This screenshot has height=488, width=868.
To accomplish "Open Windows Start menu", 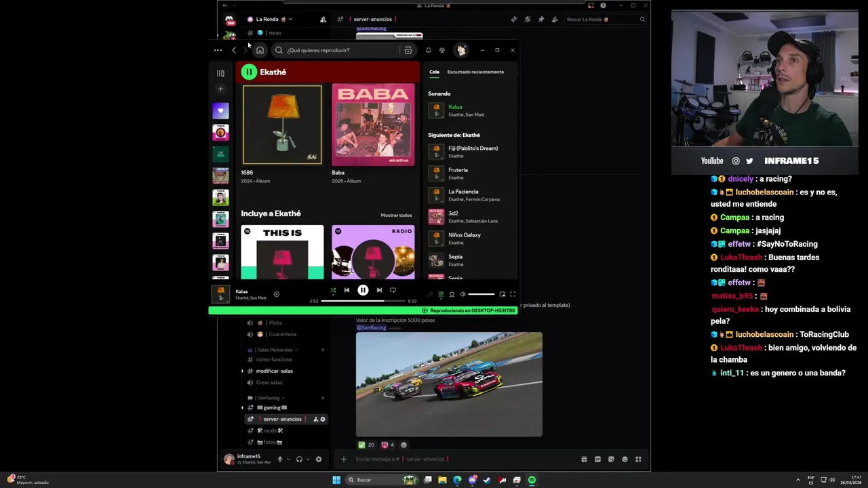I will [336, 480].
